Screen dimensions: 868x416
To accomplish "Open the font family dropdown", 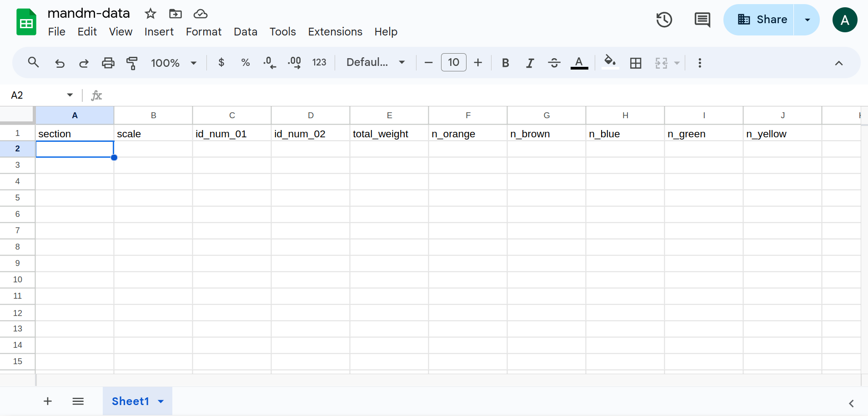I will [x=375, y=62].
